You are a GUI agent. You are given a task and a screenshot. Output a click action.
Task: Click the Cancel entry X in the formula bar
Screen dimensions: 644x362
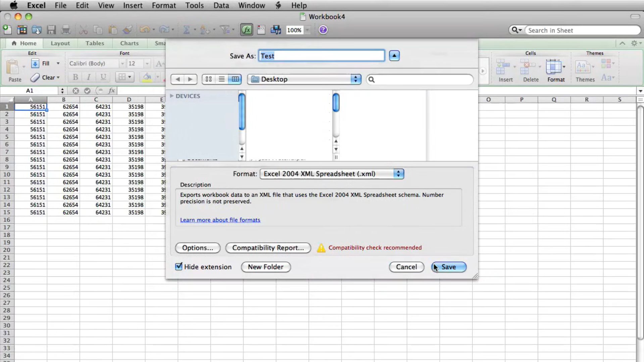point(76,91)
